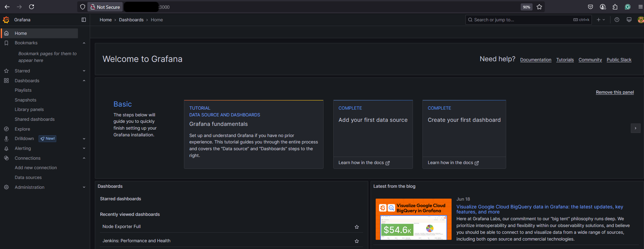The width and height of the screenshot is (644, 249).
Task: Bookmark page with browser star icon
Action: 539,7
